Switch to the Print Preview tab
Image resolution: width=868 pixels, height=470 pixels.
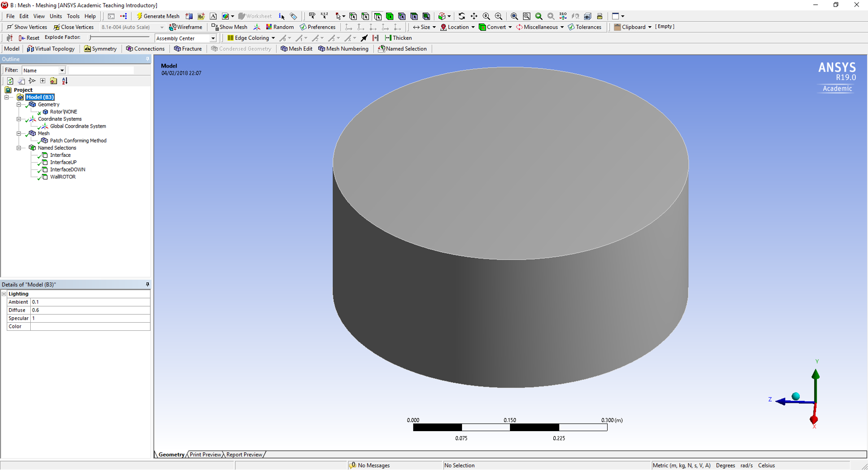(205, 455)
